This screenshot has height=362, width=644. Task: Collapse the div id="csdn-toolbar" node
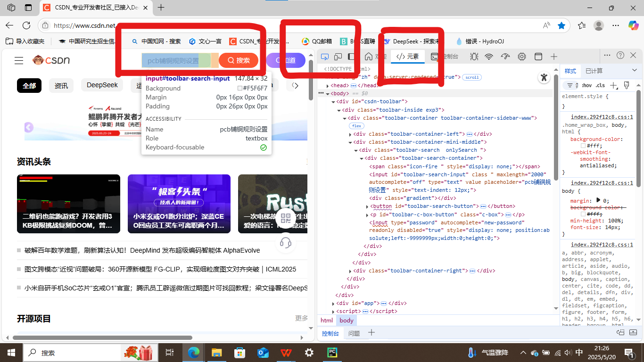coord(333,101)
